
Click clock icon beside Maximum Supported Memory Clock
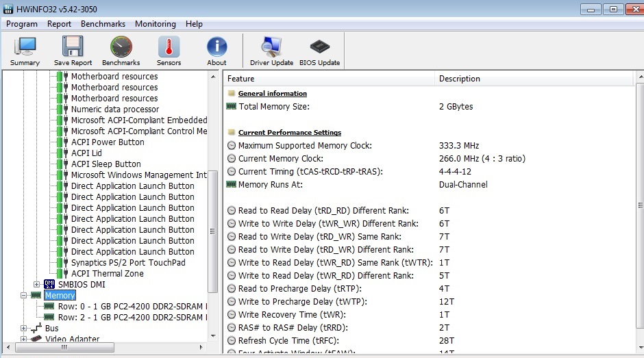tap(232, 145)
